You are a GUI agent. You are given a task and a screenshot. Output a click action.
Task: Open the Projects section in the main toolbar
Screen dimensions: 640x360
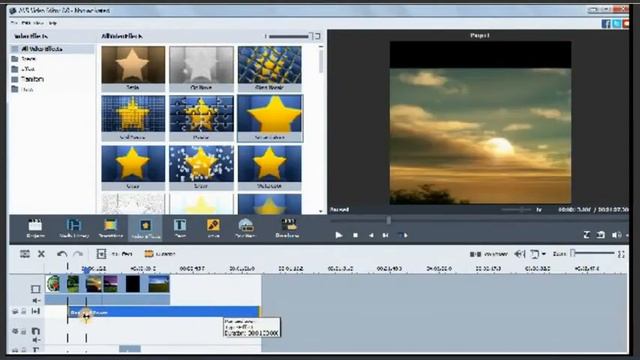(36, 228)
